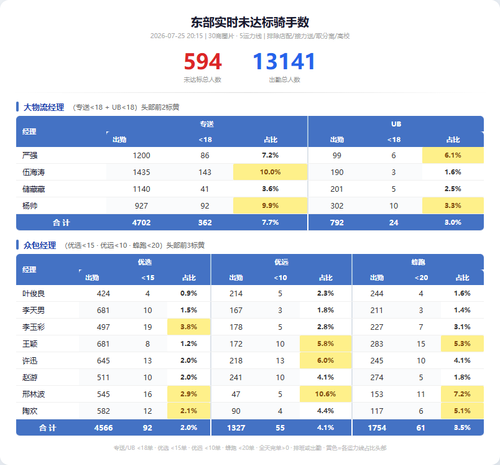Select the 190 cell under UB
The width and height of the screenshot is (500, 465).
click(x=337, y=172)
